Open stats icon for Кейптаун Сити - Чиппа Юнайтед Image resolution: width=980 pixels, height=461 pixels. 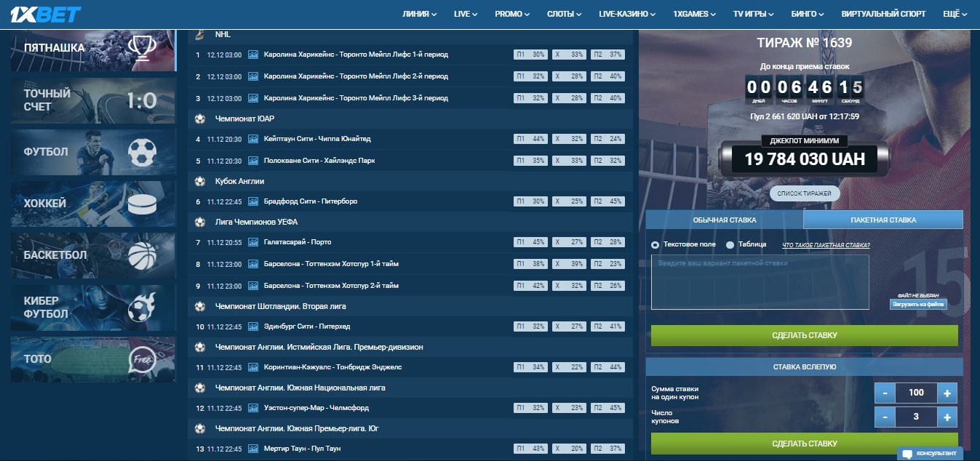(253, 139)
